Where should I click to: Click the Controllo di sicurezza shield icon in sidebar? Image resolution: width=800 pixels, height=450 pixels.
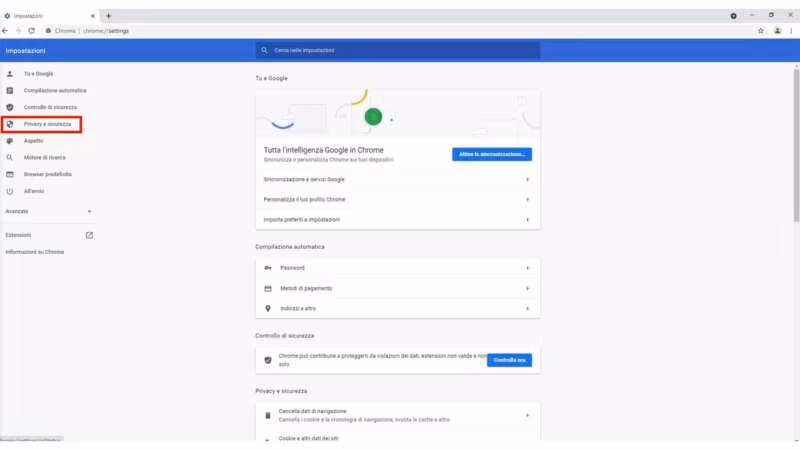[x=10, y=107]
